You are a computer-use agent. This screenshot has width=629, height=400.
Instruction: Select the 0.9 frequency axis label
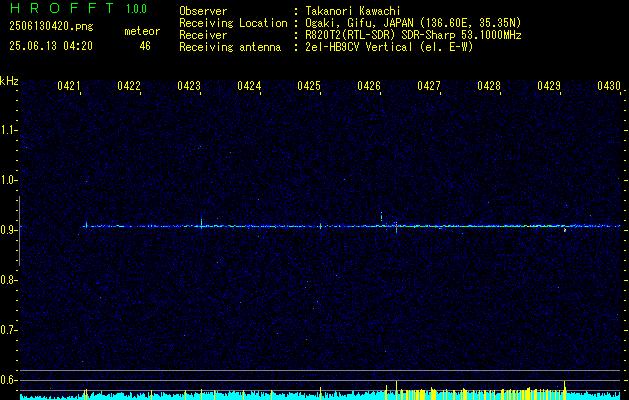tap(8, 230)
